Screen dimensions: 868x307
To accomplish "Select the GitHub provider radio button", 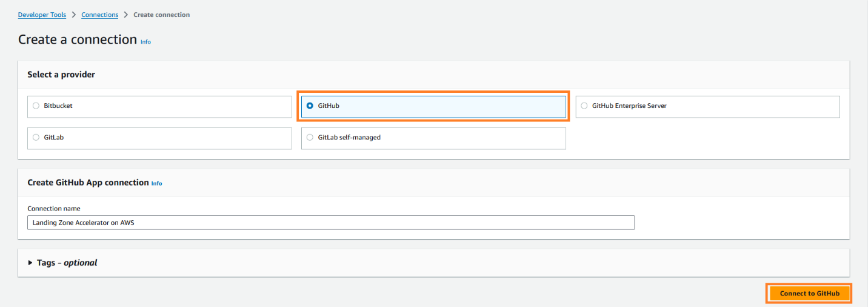I will coord(310,106).
